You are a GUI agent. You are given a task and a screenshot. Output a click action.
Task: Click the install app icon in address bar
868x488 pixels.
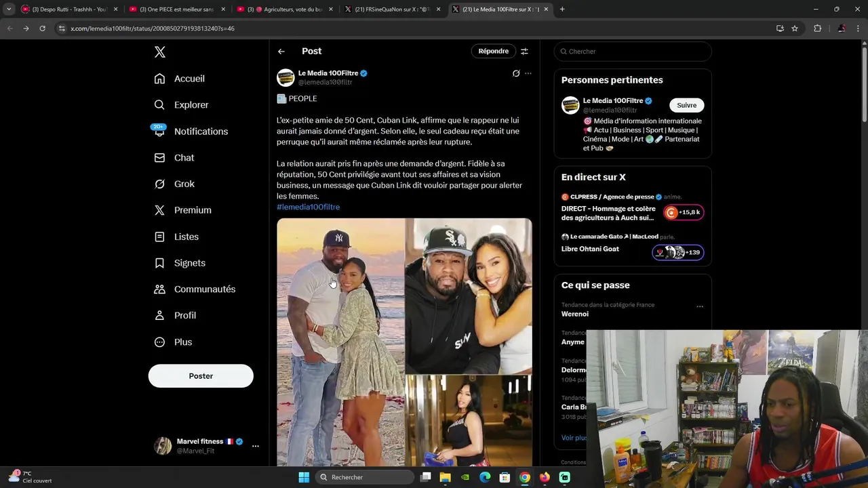click(780, 28)
